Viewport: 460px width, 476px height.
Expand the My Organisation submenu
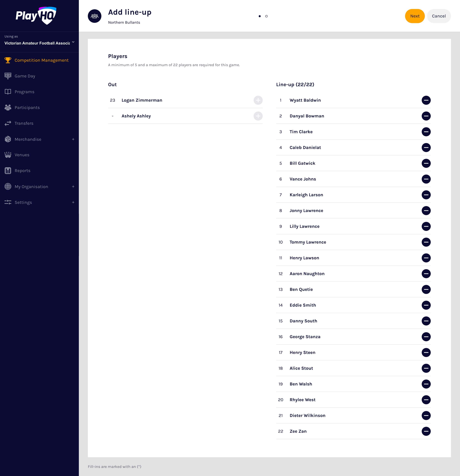(73, 187)
